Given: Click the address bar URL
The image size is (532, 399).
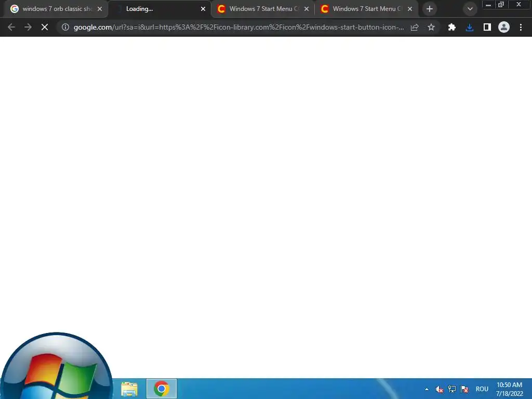Looking at the screenshot, I should pos(238,27).
